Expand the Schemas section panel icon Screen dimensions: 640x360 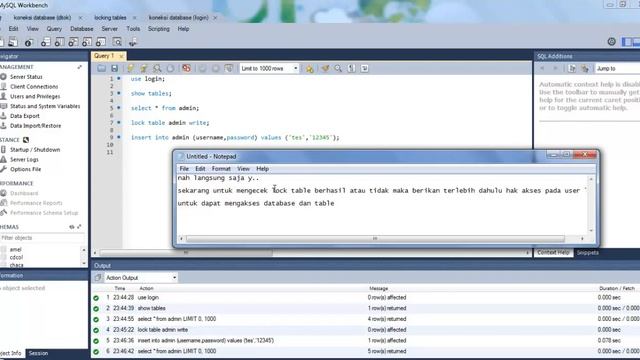pyautogui.click(x=79, y=227)
